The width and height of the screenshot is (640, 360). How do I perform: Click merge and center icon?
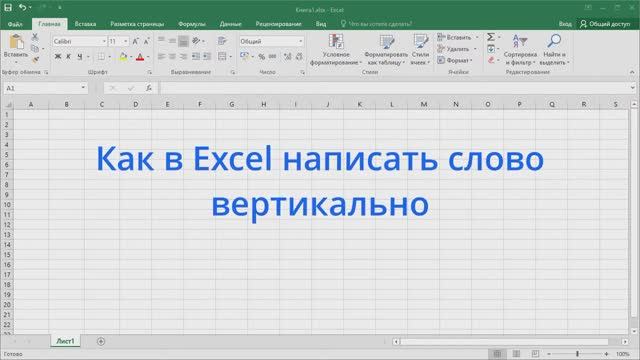222,56
